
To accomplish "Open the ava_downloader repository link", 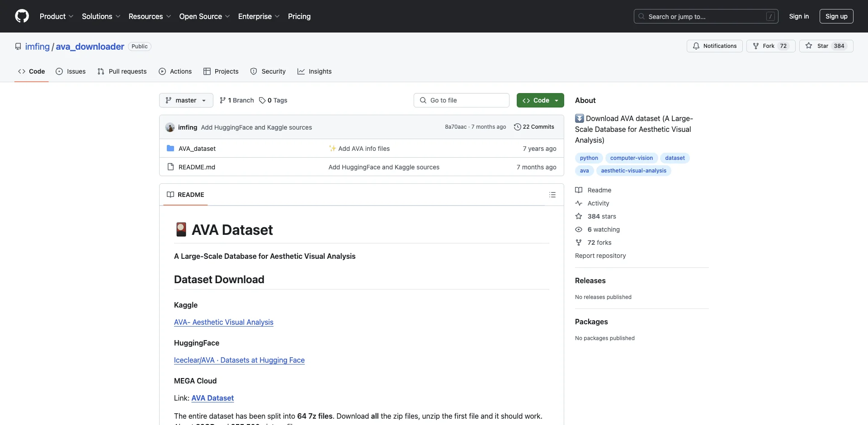I will coord(90,47).
